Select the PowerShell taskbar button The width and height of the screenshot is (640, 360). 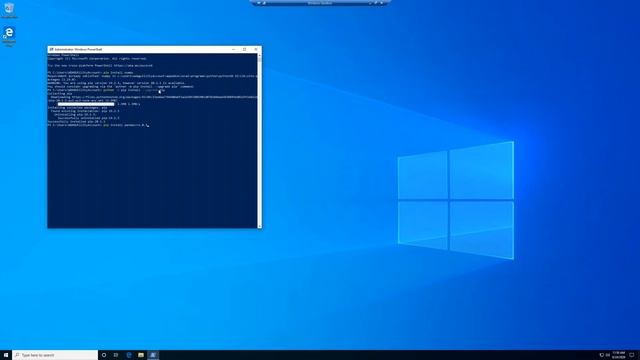(153, 355)
